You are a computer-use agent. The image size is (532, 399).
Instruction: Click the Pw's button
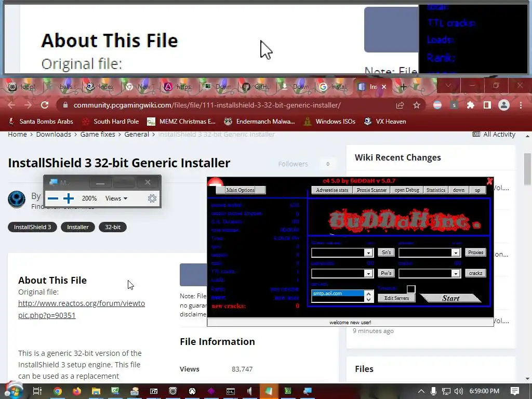[386, 273]
